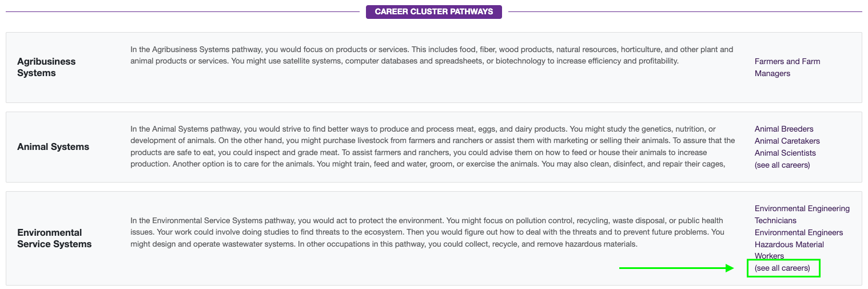Click the Animal Scientists link
The image size is (868, 289).
click(x=785, y=153)
